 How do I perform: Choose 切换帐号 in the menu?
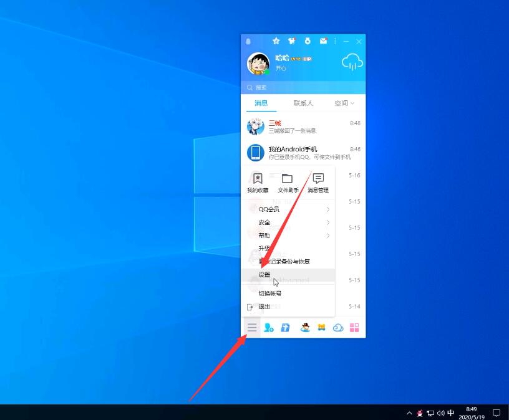pyautogui.click(x=288, y=294)
